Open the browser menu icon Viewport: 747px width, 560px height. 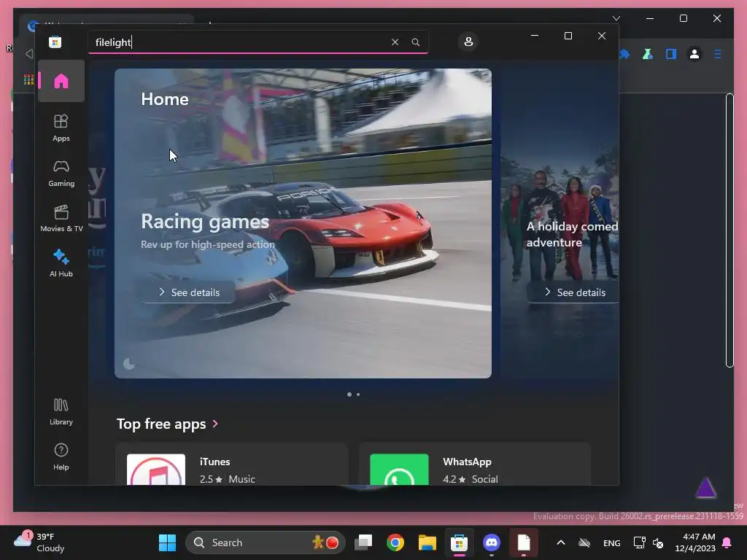pos(718,54)
